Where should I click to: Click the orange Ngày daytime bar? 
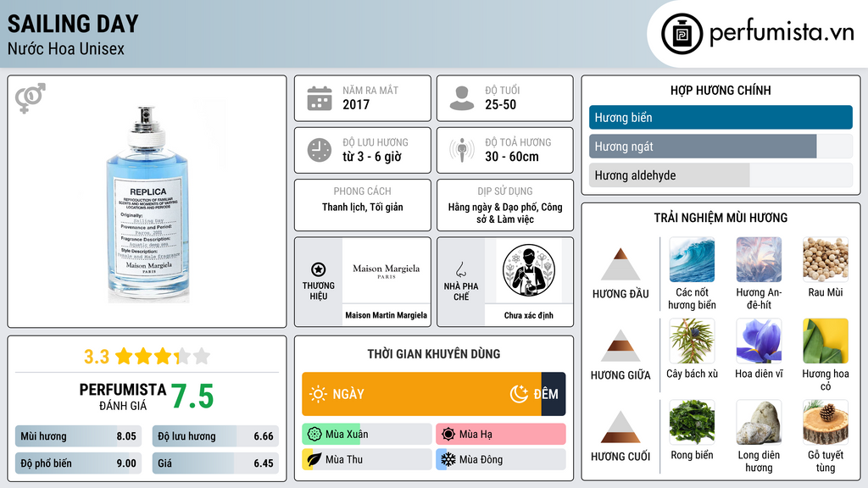tap(422, 394)
